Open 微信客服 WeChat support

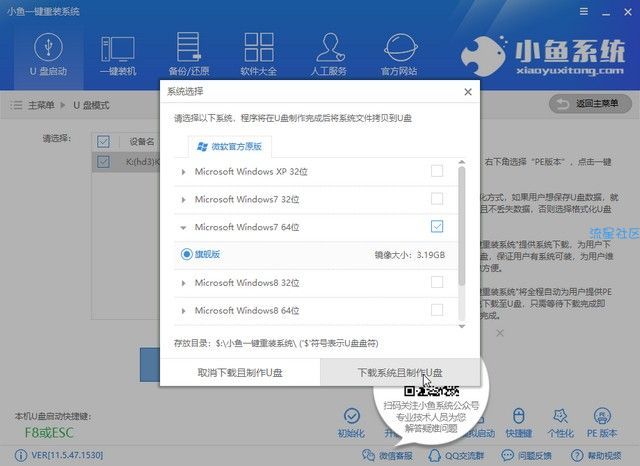click(x=387, y=455)
